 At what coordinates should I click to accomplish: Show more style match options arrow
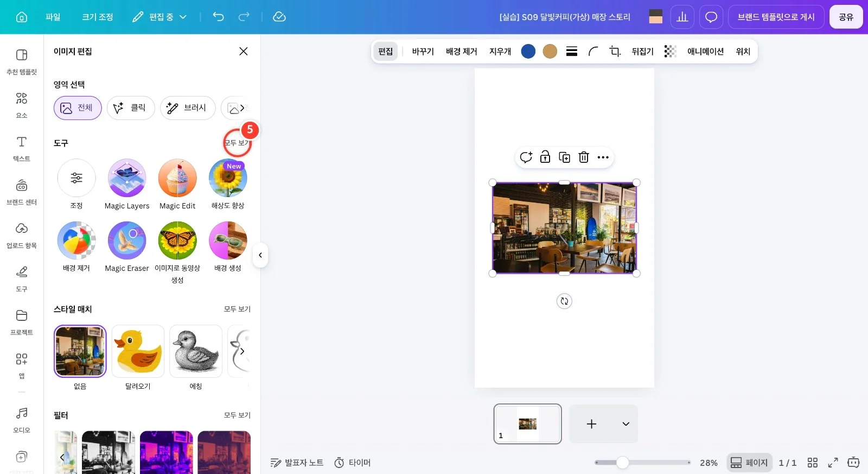242,351
